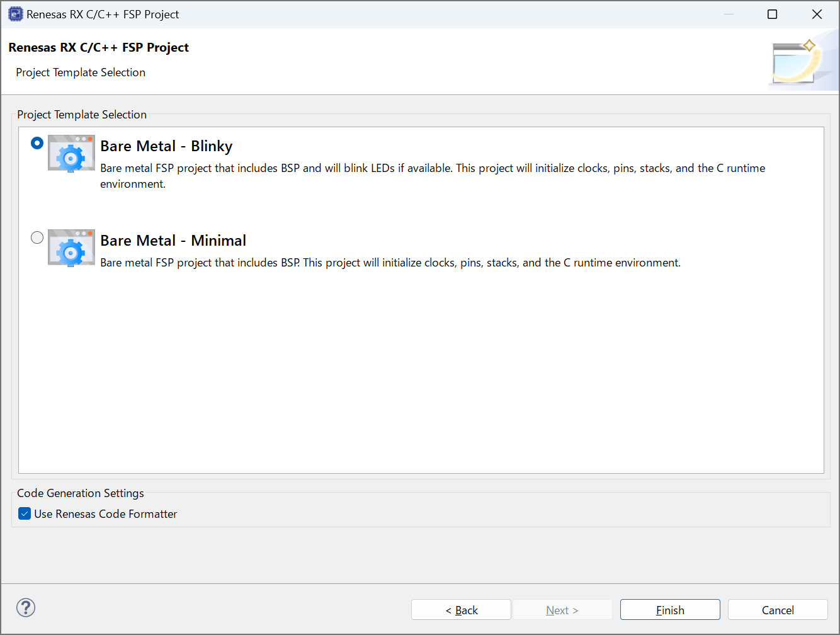This screenshot has height=635, width=840.
Task: Minimize the FSP Project dialog window
Action: click(x=729, y=14)
